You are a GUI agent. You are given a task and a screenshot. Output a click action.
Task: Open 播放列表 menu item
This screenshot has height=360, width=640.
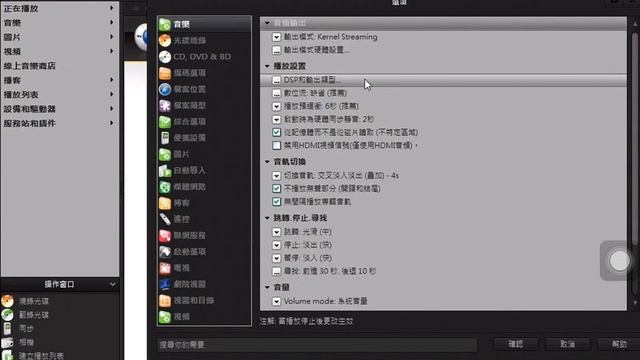(60, 95)
